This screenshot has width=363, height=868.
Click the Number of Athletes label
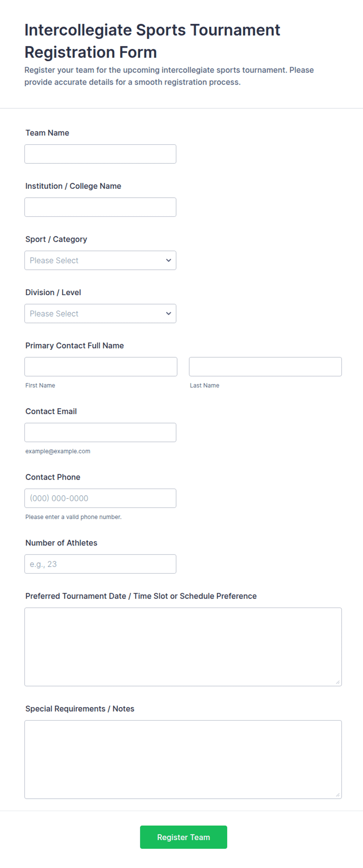(61, 543)
